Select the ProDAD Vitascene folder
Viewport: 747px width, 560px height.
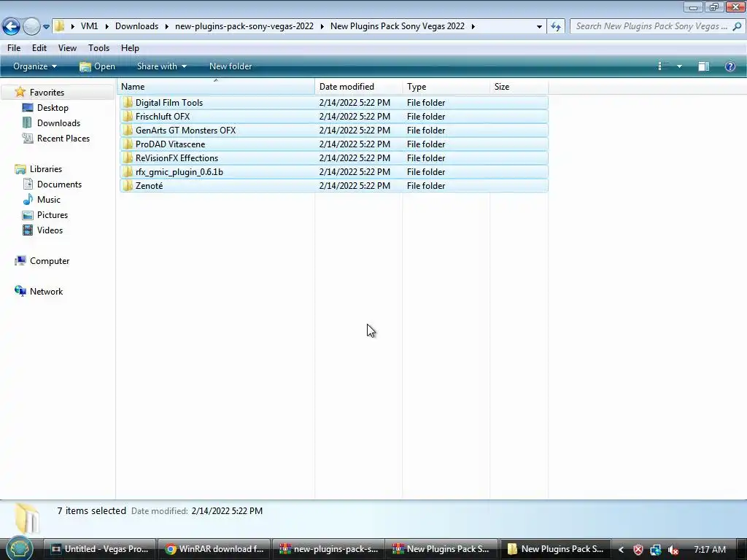coord(334,144)
